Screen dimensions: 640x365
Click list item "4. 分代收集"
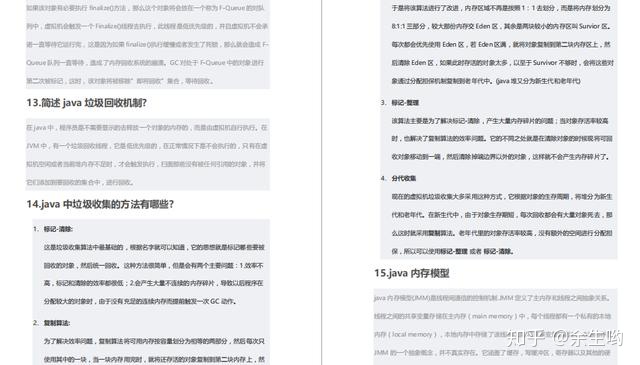coord(398,178)
